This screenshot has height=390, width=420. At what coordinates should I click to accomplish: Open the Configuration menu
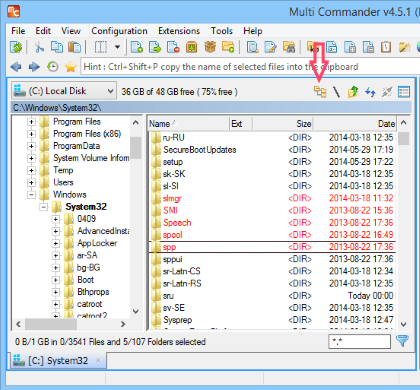pyautogui.click(x=119, y=31)
